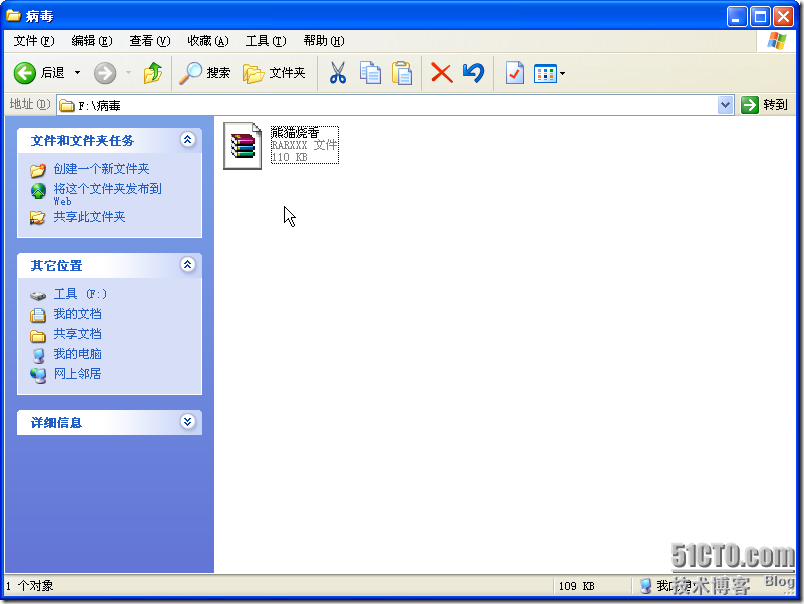
Task: Click the share folder icon
Action: [x=37, y=218]
